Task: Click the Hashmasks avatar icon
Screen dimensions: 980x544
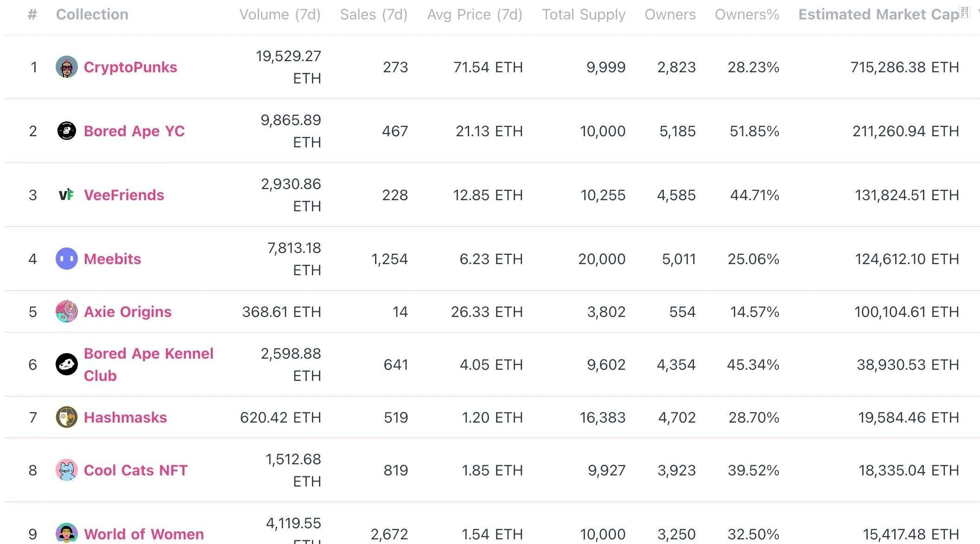Action: [x=67, y=417]
